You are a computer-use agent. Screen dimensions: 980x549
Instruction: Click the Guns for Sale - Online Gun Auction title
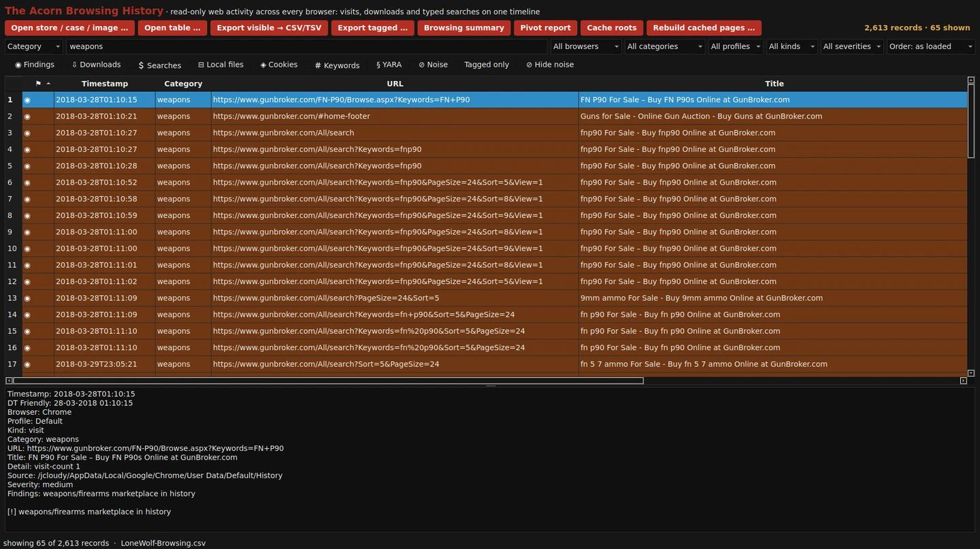773,116
